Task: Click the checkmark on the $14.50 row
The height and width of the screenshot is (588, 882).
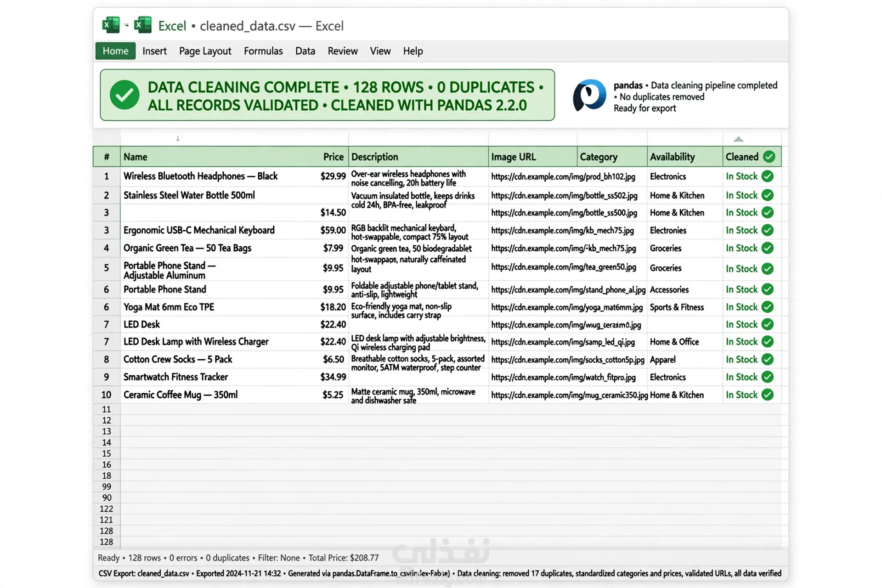Action: [x=768, y=212]
